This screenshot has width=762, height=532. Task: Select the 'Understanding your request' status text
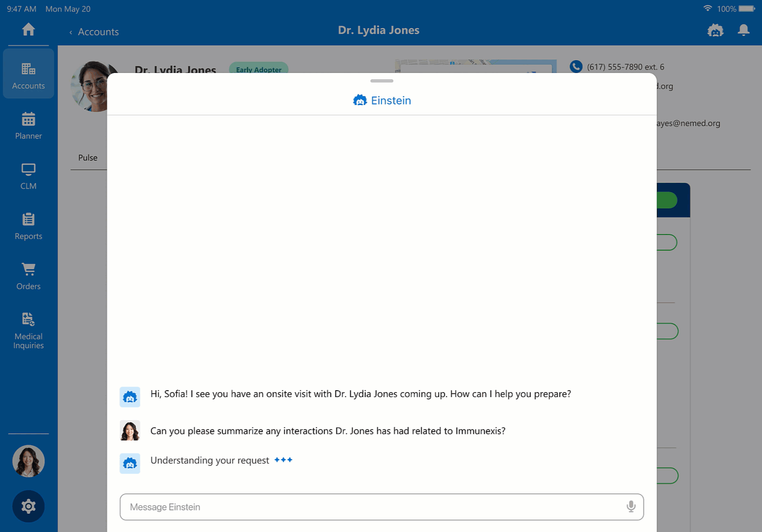click(x=210, y=461)
